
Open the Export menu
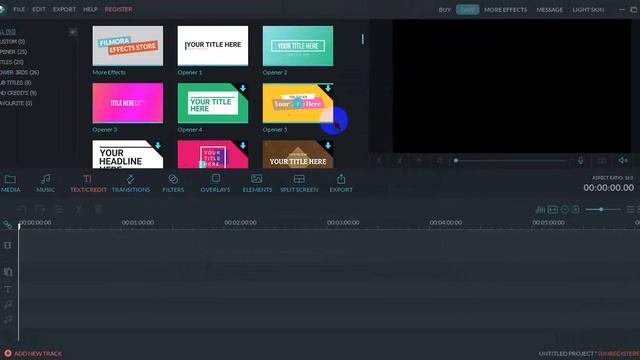pos(64,9)
